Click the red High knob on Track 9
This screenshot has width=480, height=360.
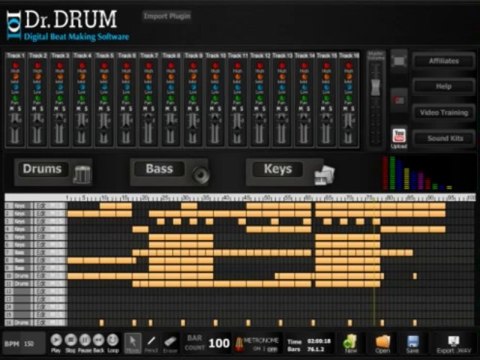(193, 65)
